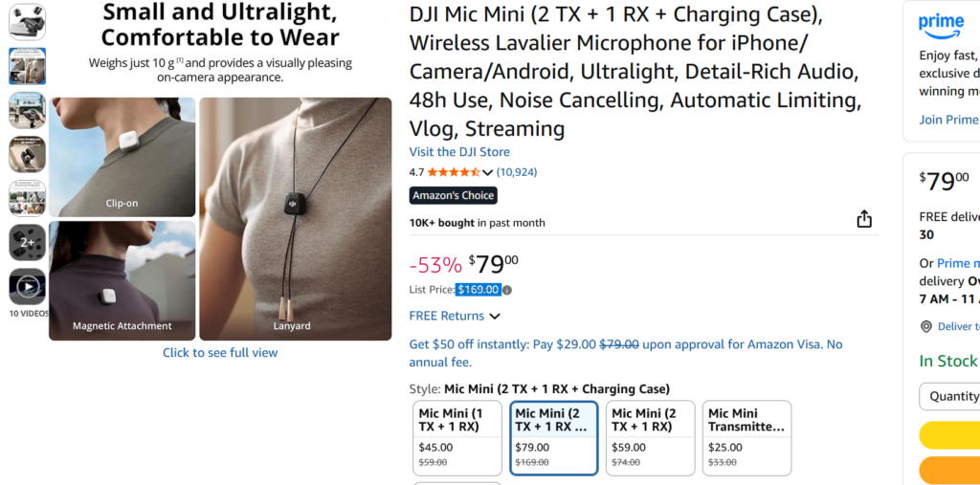
Task: Select the first product thumbnail image
Action: coord(27,22)
